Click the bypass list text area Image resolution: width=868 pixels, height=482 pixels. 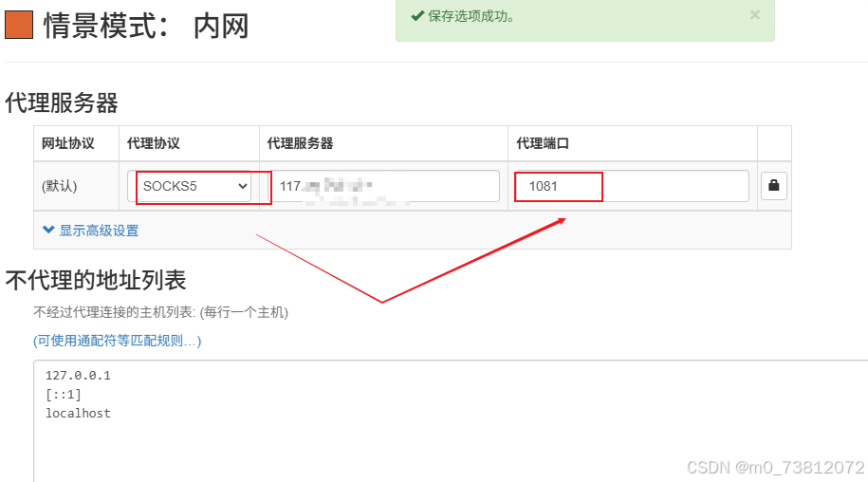pos(451,420)
